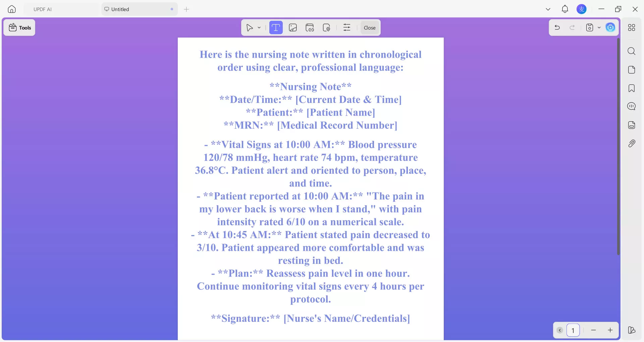Expand the selection tool dropdown arrow
This screenshot has width=644, height=342.
(259, 27)
